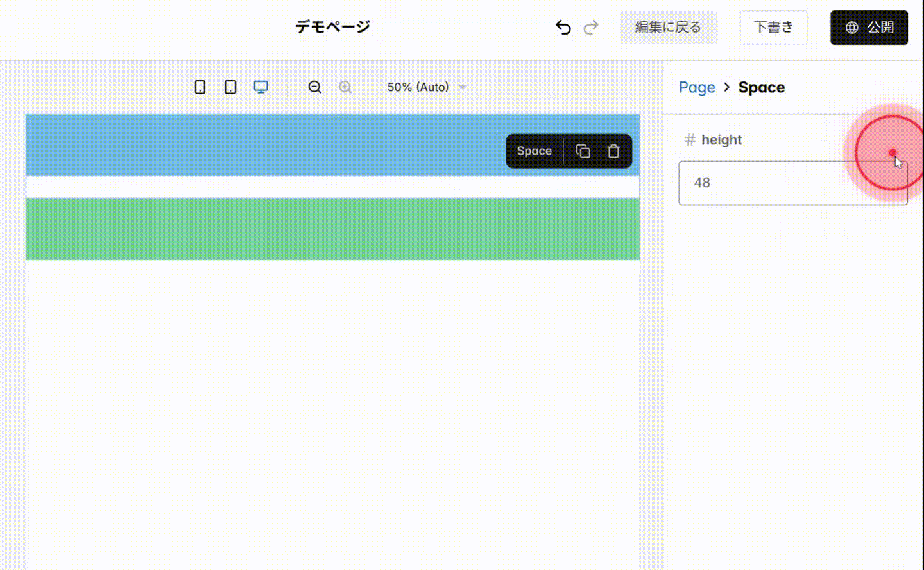Select the Space label in the floating toolbar
This screenshot has width=924, height=570.
pyautogui.click(x=534, y=151)
